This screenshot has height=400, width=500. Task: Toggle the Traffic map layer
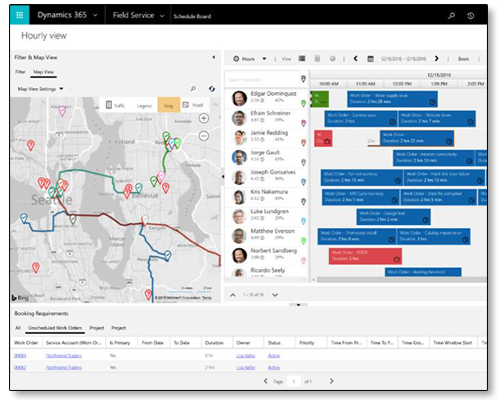(x=115, y=105)
